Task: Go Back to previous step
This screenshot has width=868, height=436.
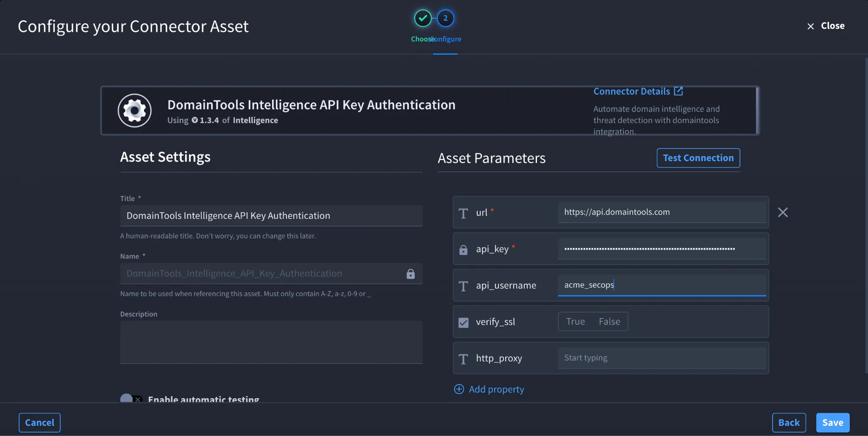Action: (789, 422)
